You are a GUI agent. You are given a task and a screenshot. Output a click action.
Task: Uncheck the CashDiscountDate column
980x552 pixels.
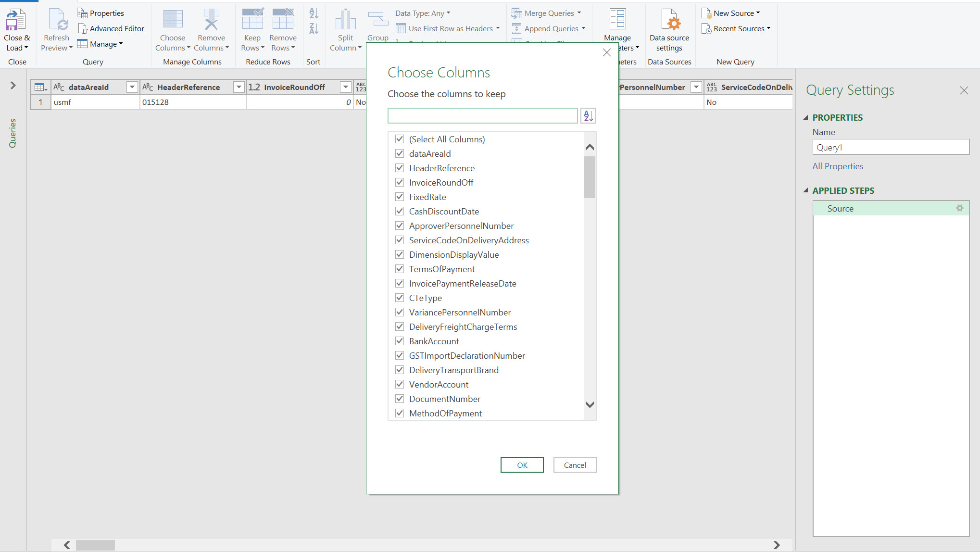point(399,211)
